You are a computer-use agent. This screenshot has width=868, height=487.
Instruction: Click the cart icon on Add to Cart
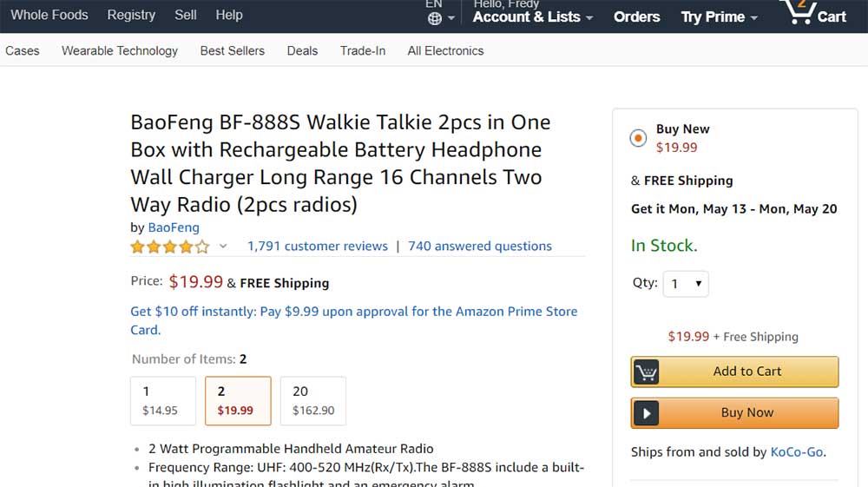coord(646,372)
